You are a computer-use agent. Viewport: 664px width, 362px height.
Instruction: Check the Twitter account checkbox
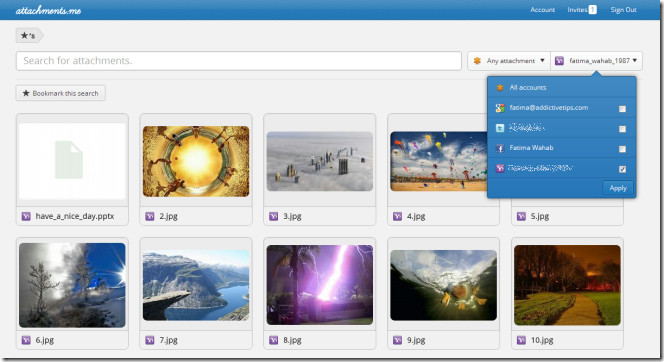[x=622, y=129]
